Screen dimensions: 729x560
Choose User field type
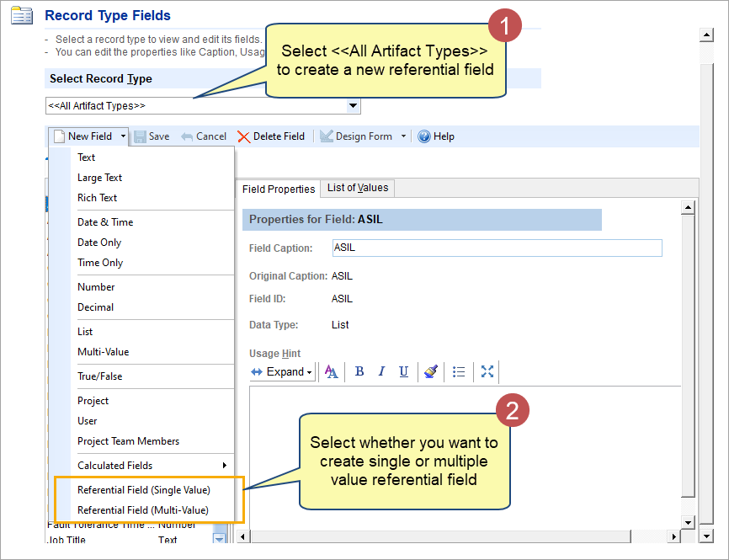87,421
